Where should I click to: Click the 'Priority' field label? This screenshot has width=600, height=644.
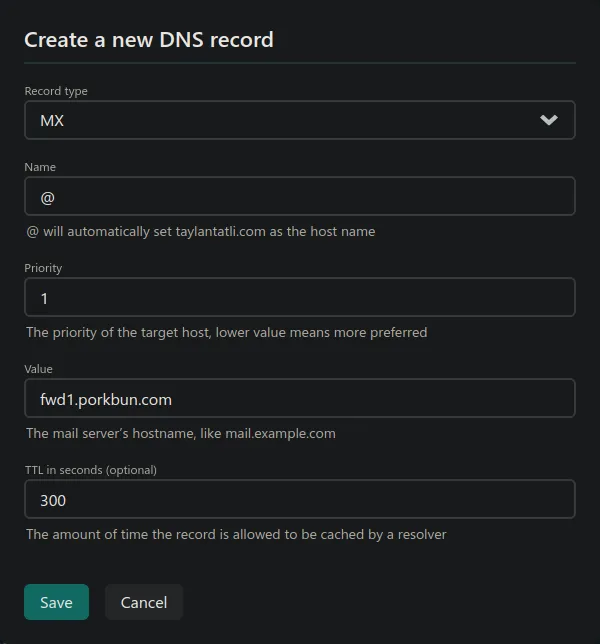click(x=43, y=268)
